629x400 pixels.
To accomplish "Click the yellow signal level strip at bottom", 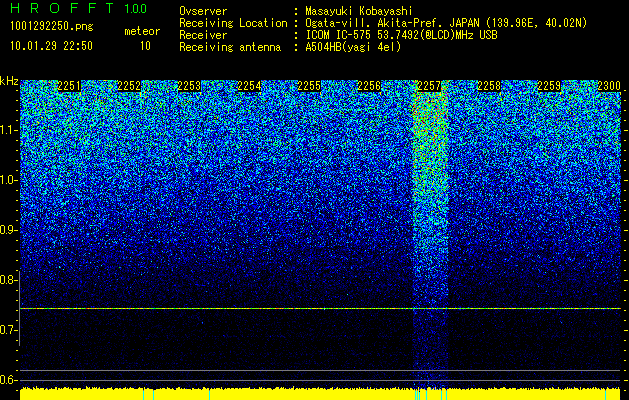I will point(320,394).
